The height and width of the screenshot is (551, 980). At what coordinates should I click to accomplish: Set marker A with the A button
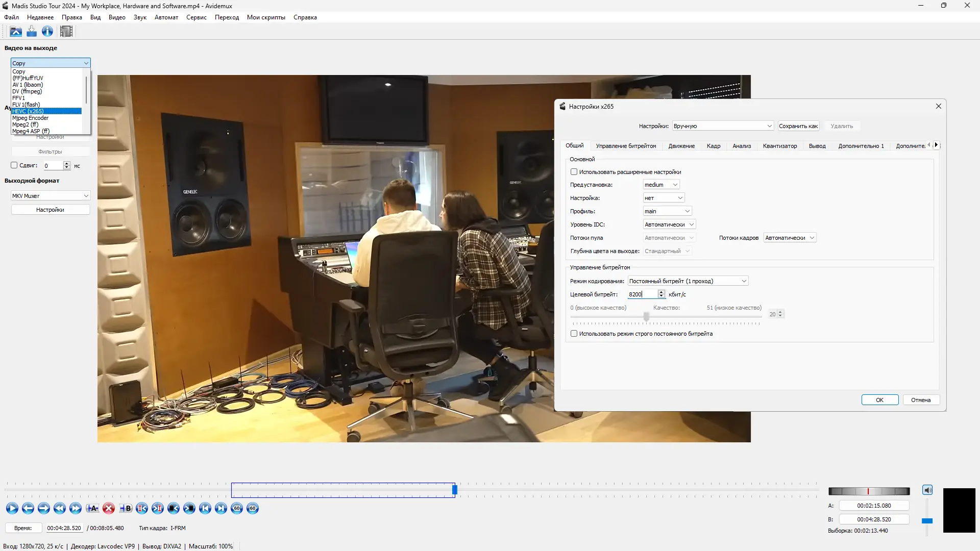tap(92, 508)
